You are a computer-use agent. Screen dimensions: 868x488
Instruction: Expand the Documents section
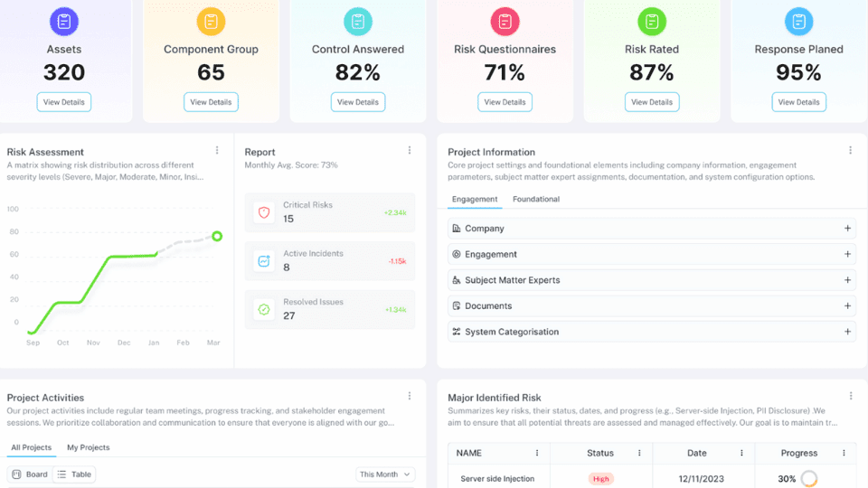coord(847,306)
